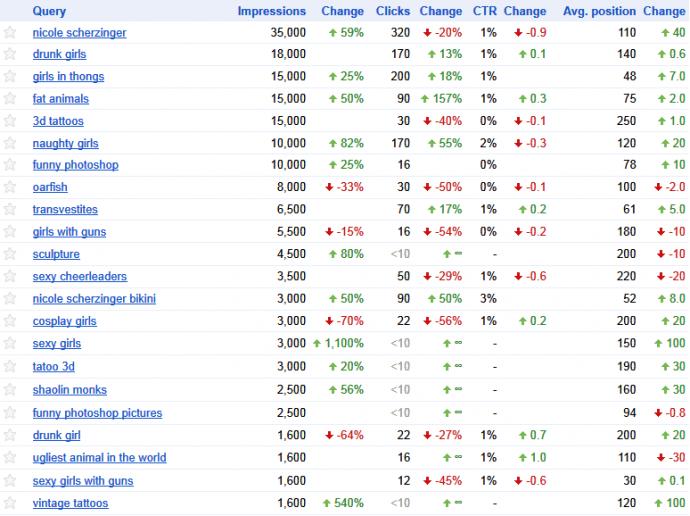The image size is (690, 516).
Task: Star the transvestites query
Action: pyautogui.click(x=10, y=209)
